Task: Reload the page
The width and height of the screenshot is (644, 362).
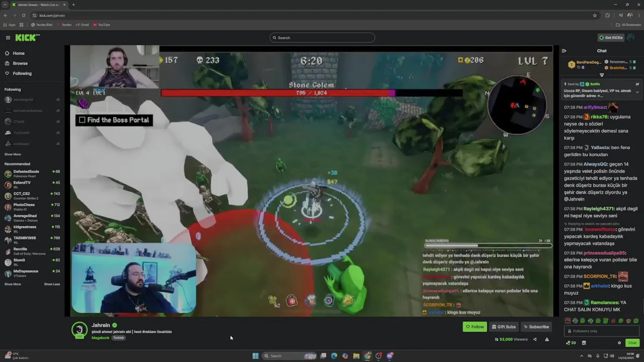Action: (x=23, y=15)
